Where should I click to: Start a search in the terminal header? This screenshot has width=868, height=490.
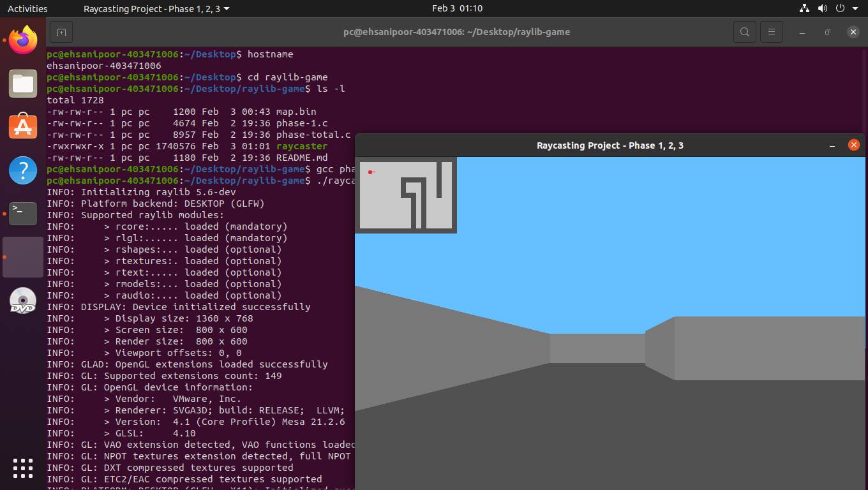[744, 32]
